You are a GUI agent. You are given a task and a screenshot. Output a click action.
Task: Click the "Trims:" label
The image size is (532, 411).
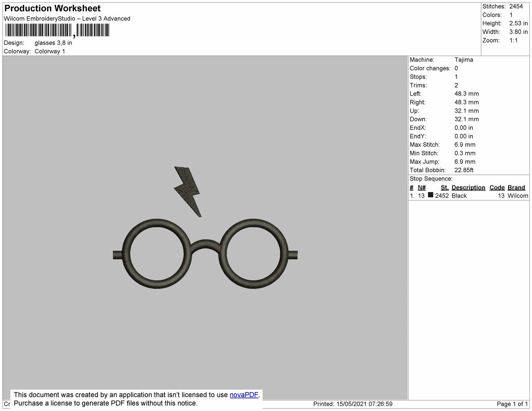[418, 85]
